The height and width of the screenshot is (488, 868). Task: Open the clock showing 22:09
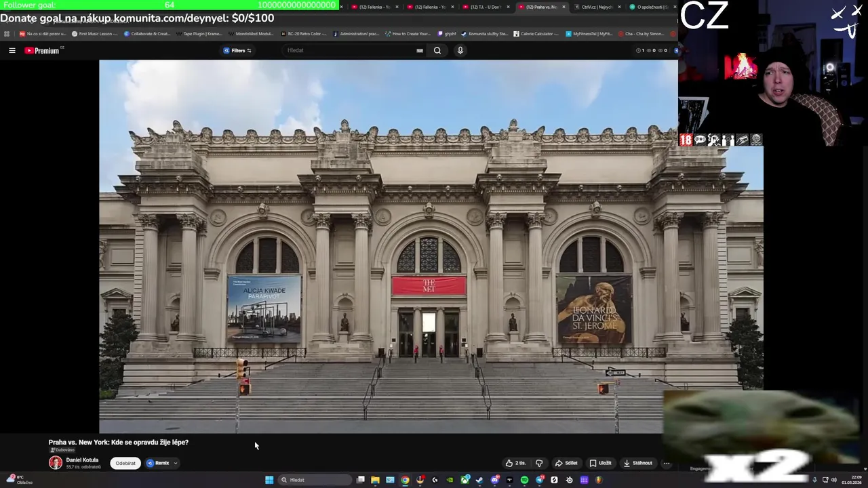(850, 480)
